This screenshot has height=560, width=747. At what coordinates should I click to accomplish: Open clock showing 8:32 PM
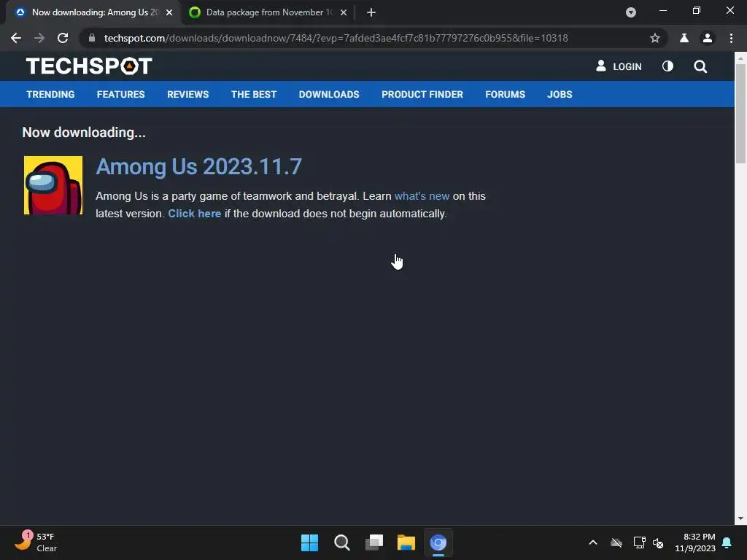pos(695,542)
